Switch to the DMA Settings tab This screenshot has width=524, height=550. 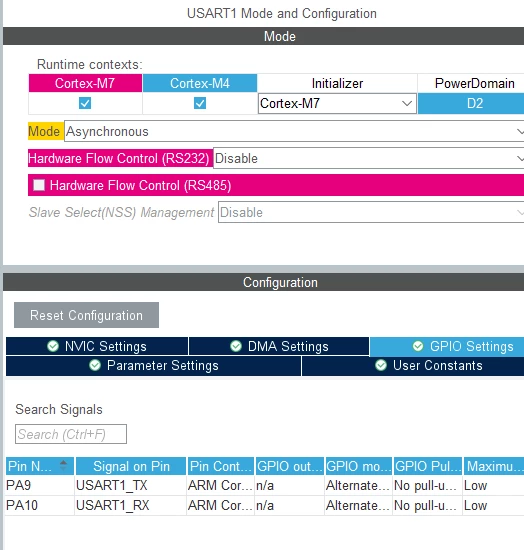279,346
